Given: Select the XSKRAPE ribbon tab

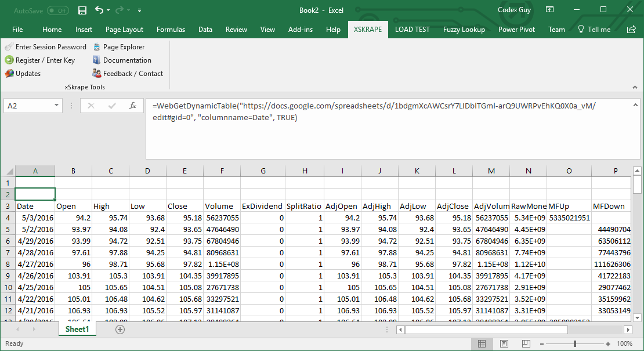Looking at the screenshot, I should click(x=368, y=29).
